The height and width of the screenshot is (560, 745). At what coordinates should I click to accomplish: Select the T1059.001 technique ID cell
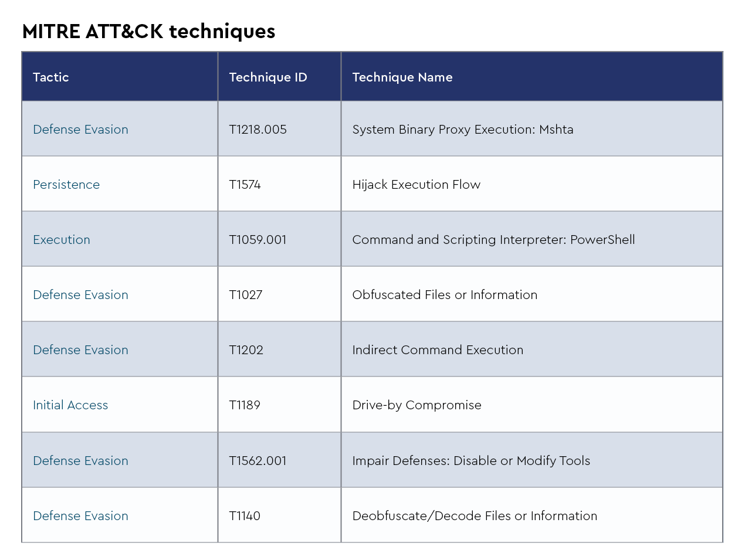click(258, 240)
